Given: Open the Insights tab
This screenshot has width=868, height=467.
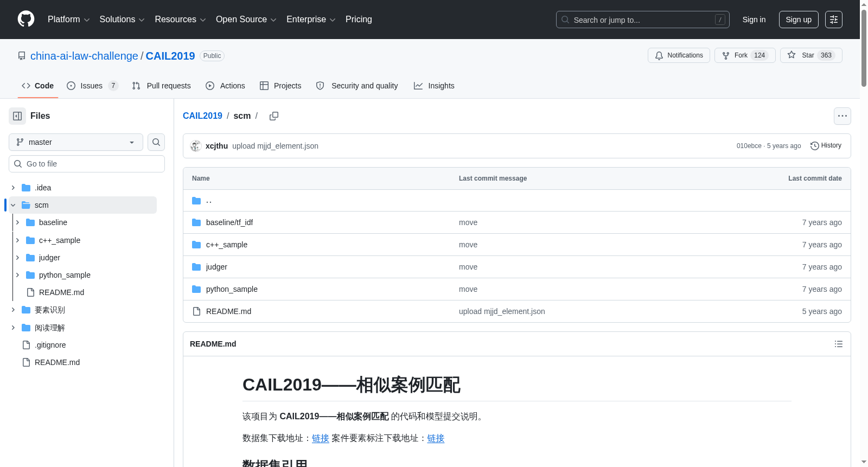Looking at the screenshot, I should tap(434, 86).
